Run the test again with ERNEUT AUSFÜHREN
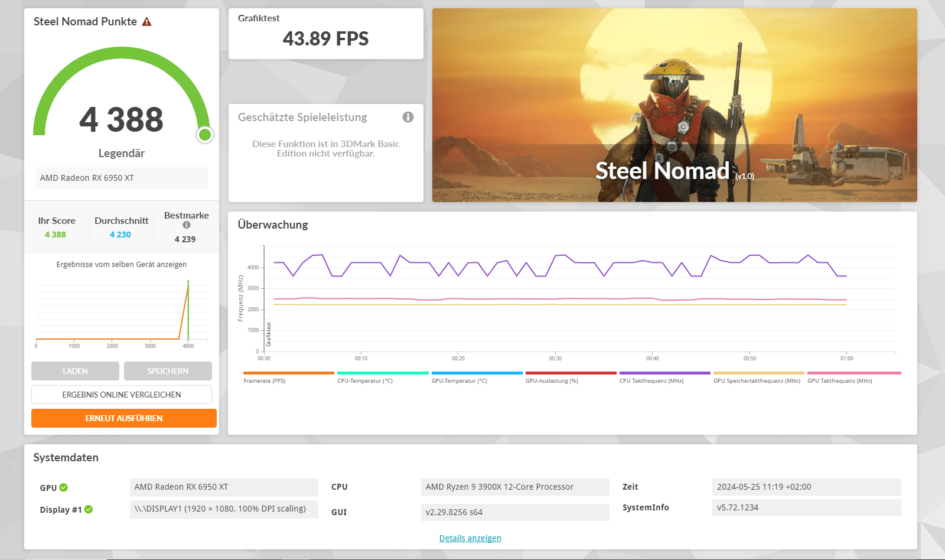This screenshot has width=945, height=560. [x=124, y=418]
